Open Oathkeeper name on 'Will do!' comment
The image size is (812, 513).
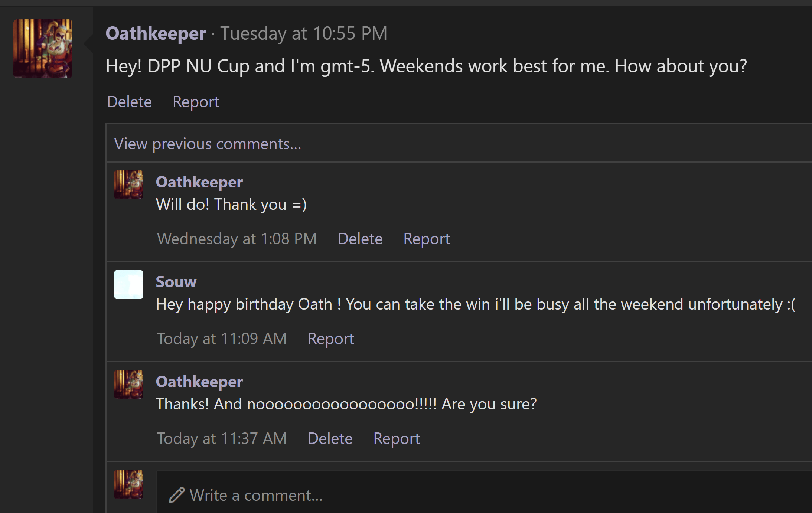tap(199, 182)
